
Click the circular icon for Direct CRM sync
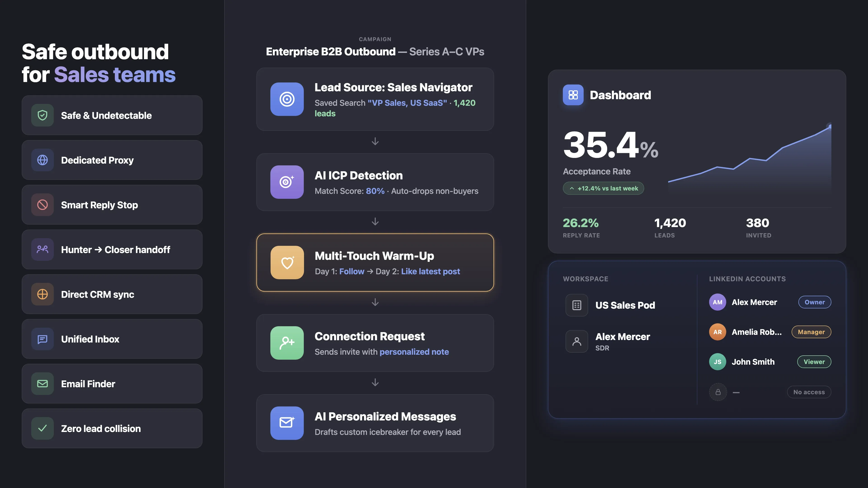[42, 294]
